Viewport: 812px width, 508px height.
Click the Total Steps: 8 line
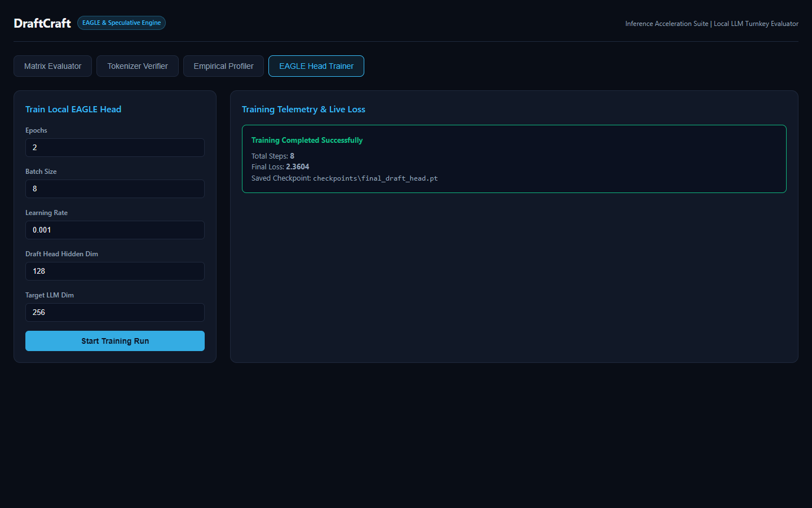273,156
